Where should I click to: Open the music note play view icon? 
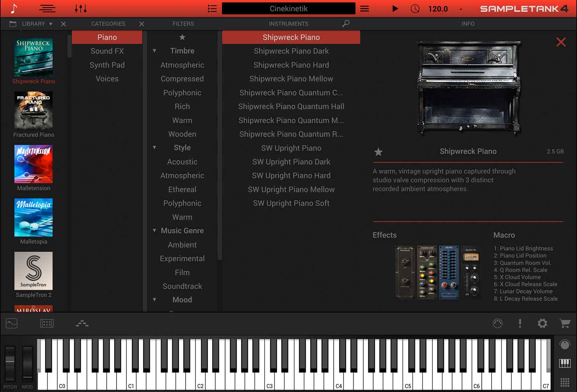(14, 8)
